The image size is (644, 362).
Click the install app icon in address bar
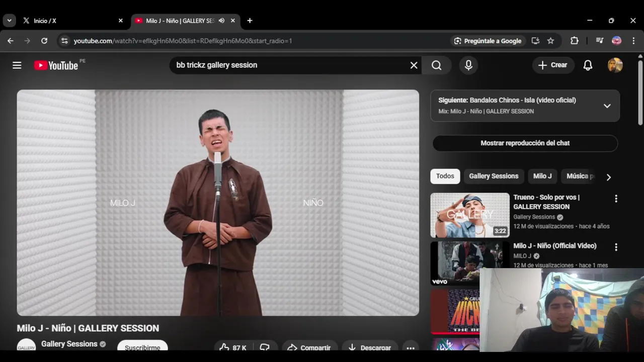pos(535,41)
